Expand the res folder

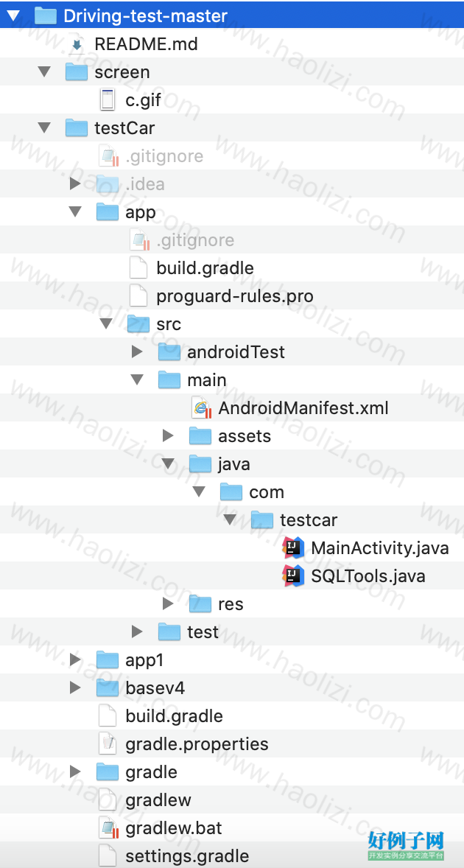(168, 604)
